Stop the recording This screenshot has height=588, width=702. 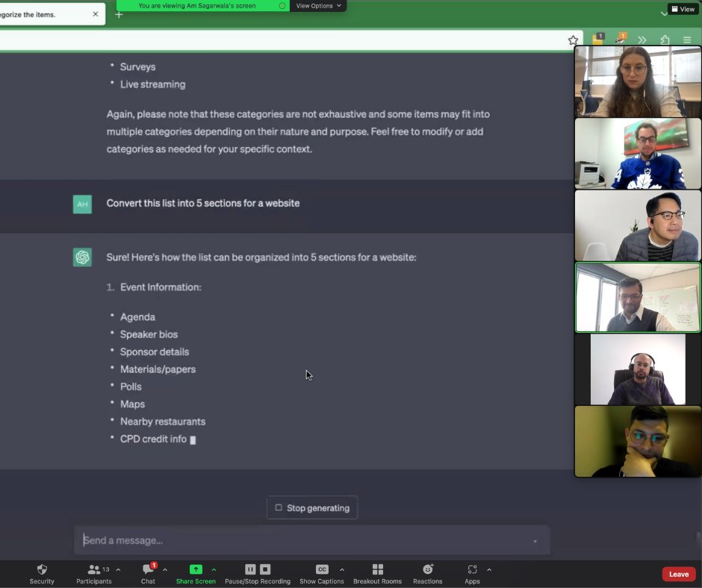tap(265, 569)
